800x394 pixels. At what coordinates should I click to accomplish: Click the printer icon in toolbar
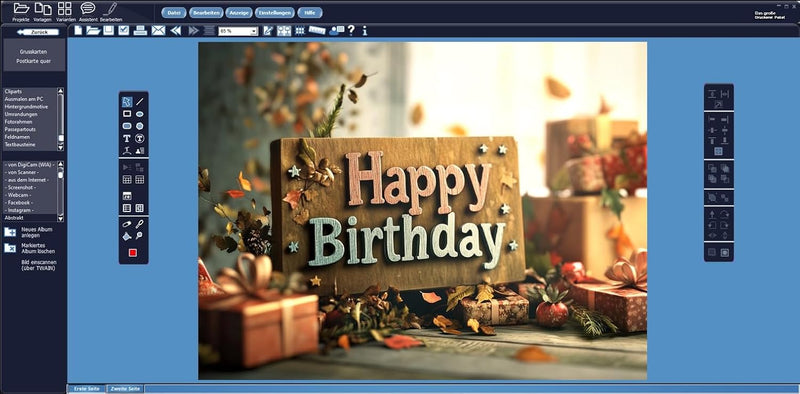140,30
